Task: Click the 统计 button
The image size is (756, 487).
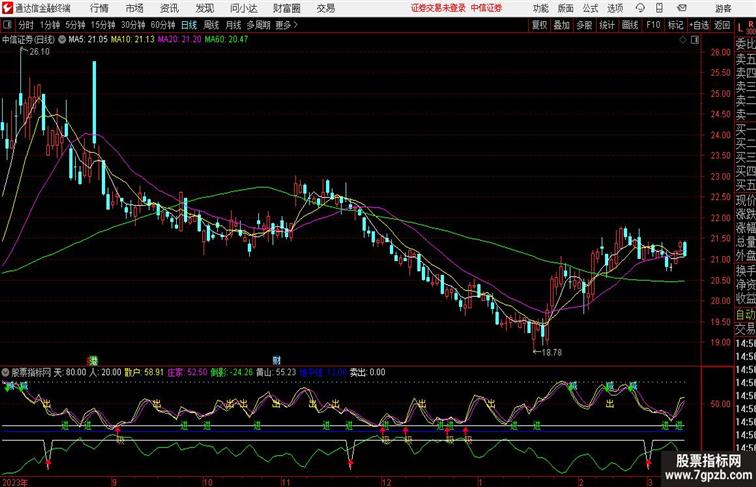Action: coord(607,25)
